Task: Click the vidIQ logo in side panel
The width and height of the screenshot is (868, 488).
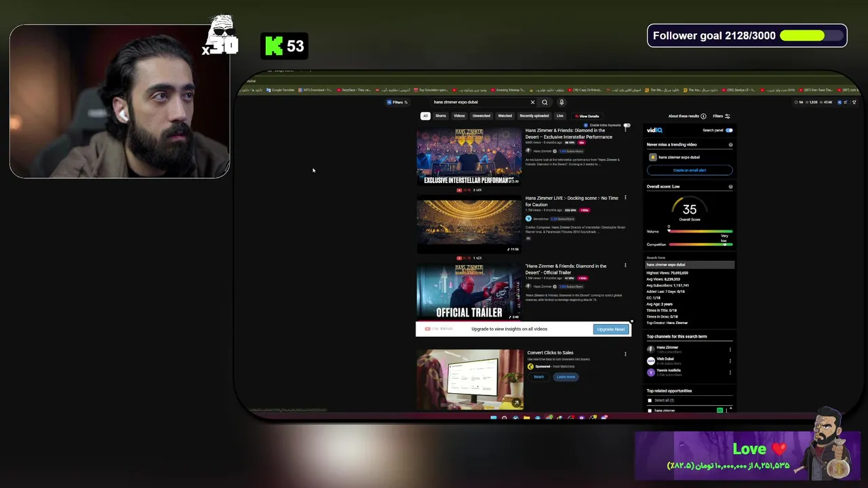Action: (654, 130)
